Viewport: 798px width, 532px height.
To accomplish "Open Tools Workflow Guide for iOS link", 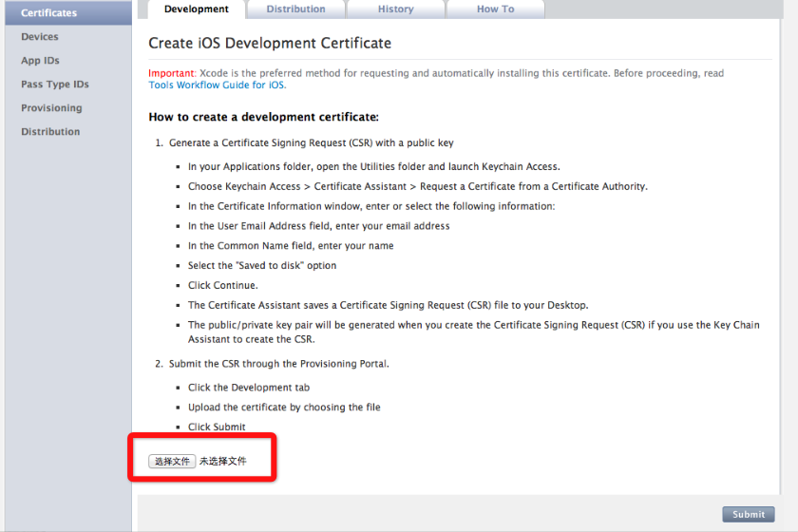I will pyautogui.click(x=217, y=85).
